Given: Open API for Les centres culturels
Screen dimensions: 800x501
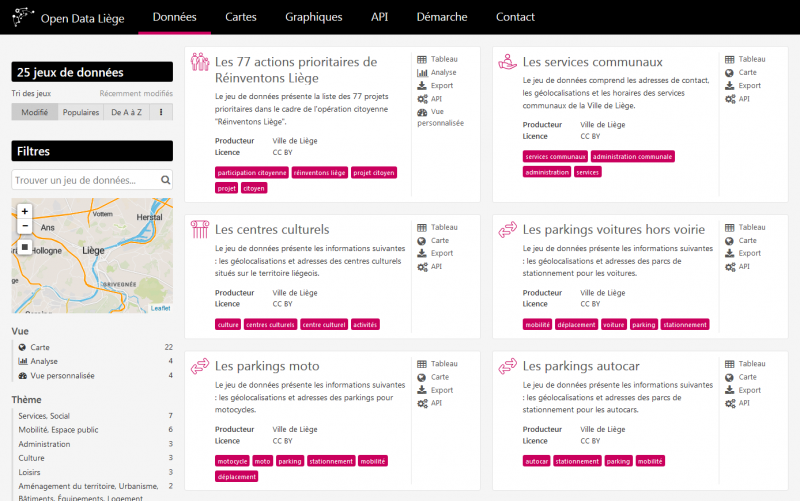Looking at the screenshot, I should pyautogui.click(x=430, y=266).
